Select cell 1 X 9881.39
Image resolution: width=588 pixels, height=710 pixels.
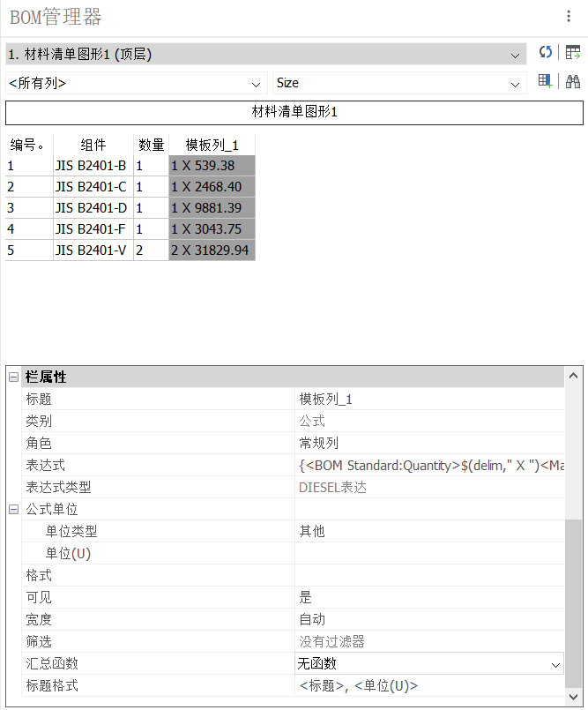coord(212,208)
